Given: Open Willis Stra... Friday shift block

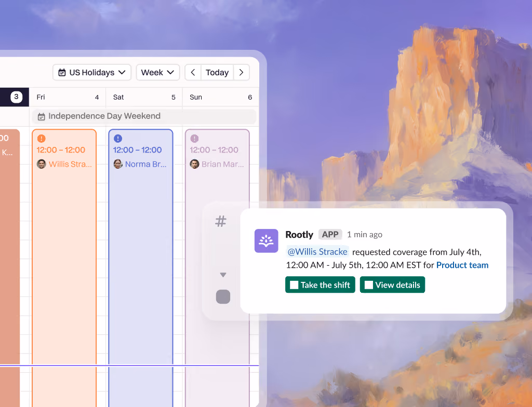Looking at the screenshot, I should (x=64, y=268).
